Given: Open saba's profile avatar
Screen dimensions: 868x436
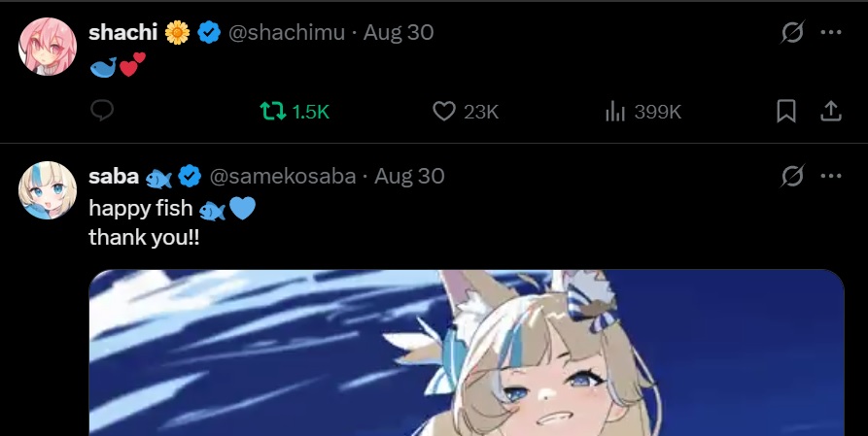Looking at the screenshot, I should [x=48, y=190].
